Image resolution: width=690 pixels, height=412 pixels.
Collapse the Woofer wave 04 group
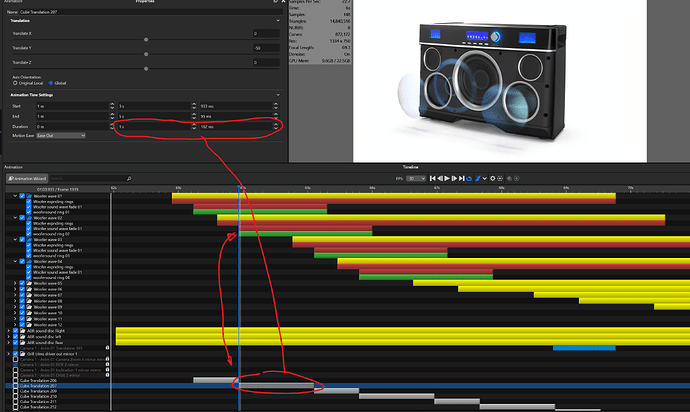pyautogui.click(x=15, y=261)
